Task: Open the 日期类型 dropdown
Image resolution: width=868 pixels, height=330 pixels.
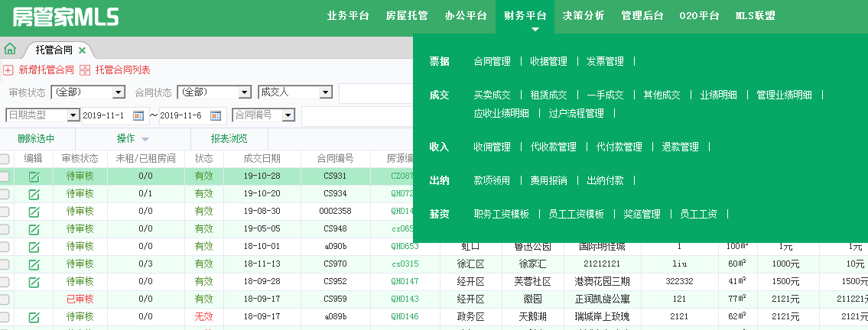Action: 43,115
